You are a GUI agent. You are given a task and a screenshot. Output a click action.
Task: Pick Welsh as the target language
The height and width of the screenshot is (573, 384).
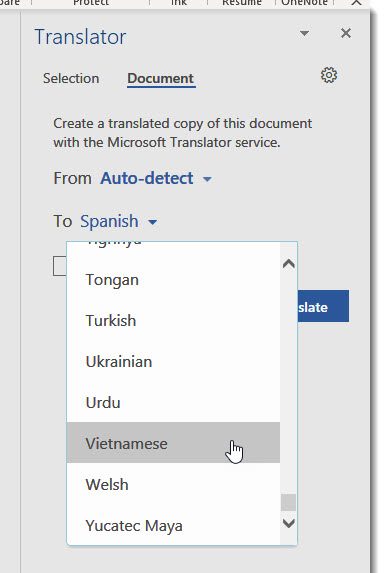pyautogui.click(x=173, y=484)
